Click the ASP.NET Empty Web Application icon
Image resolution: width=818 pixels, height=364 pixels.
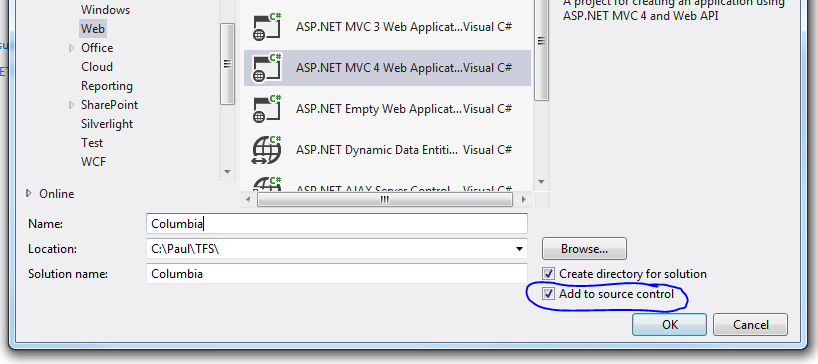tap(267, 109)
